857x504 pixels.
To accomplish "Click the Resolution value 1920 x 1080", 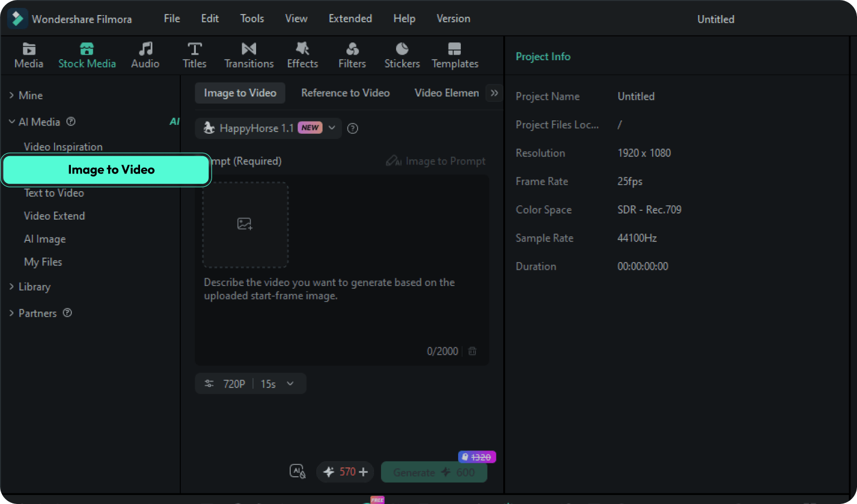I will tap(644, 153).
